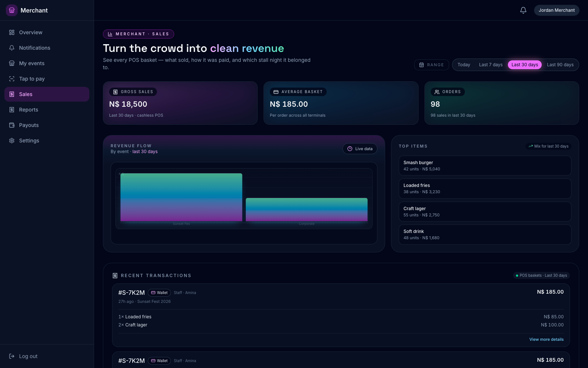
Task: Click the Tap to pay scan icon
Action: (x=12, y=79)
